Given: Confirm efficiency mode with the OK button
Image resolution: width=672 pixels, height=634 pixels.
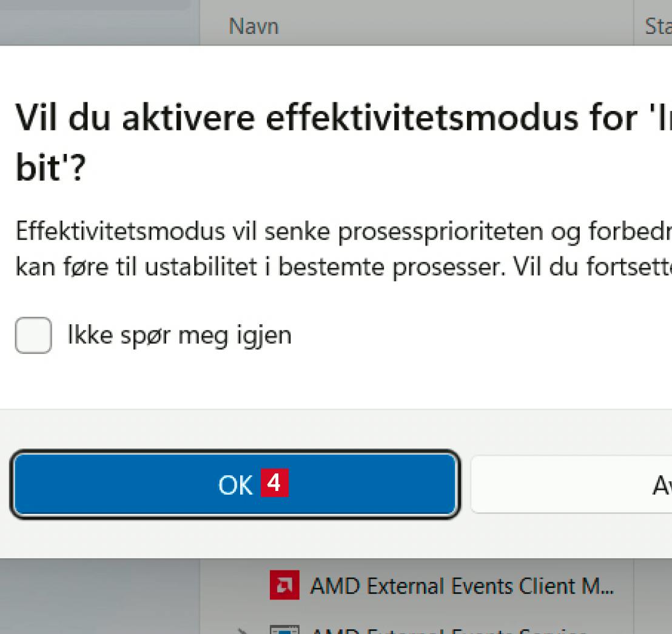Looking at the screenshot, I should (x=234, y=484).
